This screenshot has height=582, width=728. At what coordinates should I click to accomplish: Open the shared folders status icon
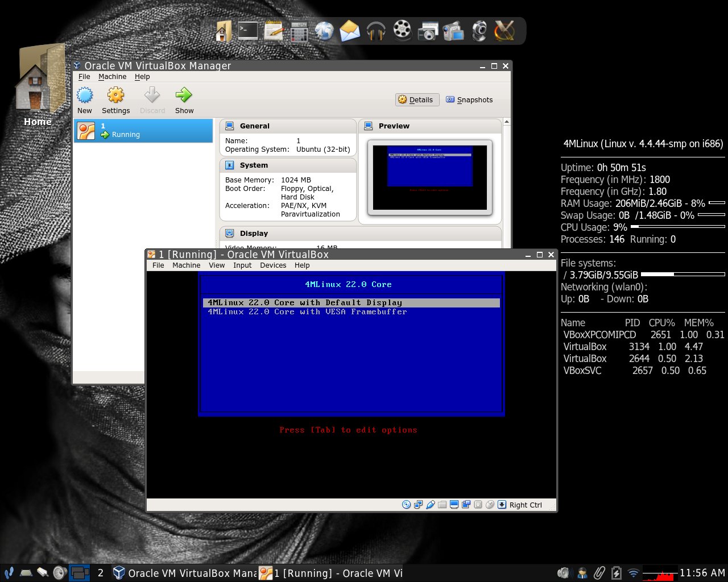coord(442,504)
